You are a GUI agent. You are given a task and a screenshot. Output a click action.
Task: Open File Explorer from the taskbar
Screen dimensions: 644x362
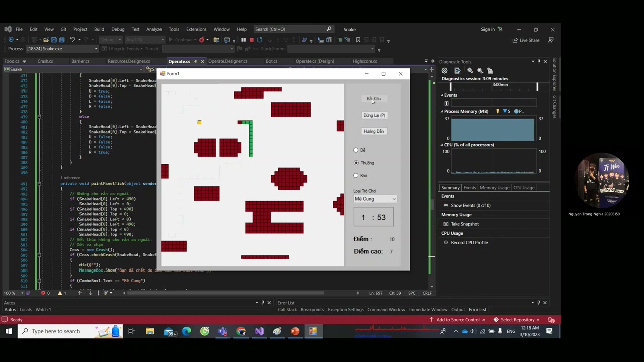[150, 331]
